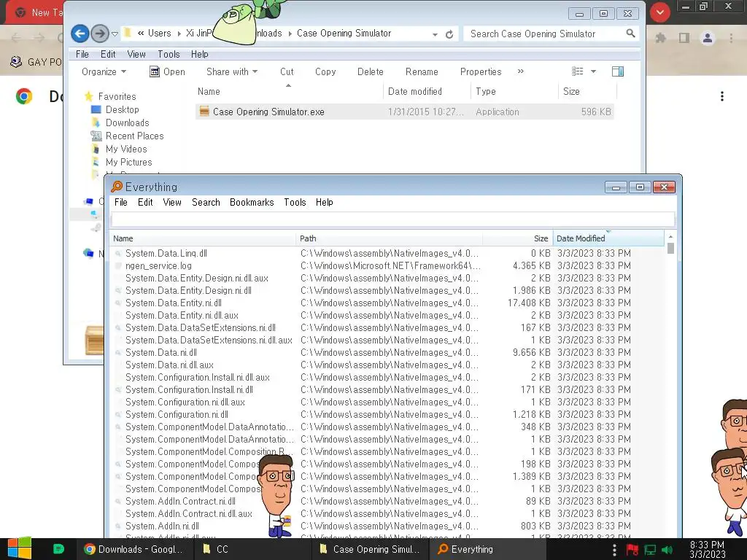This screenshot has height=560, width=747.
Task: Sort Everything results by Name column
Action: (x=203, y=238)
